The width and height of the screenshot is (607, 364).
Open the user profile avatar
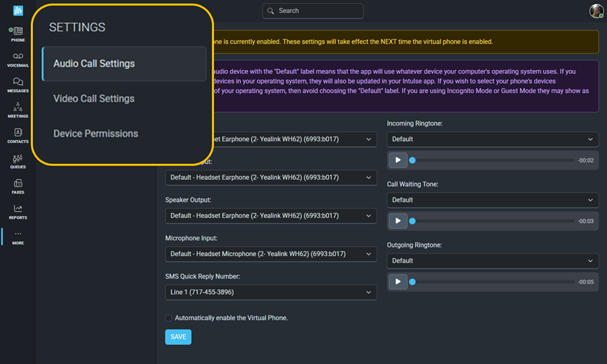pos(596,11)
